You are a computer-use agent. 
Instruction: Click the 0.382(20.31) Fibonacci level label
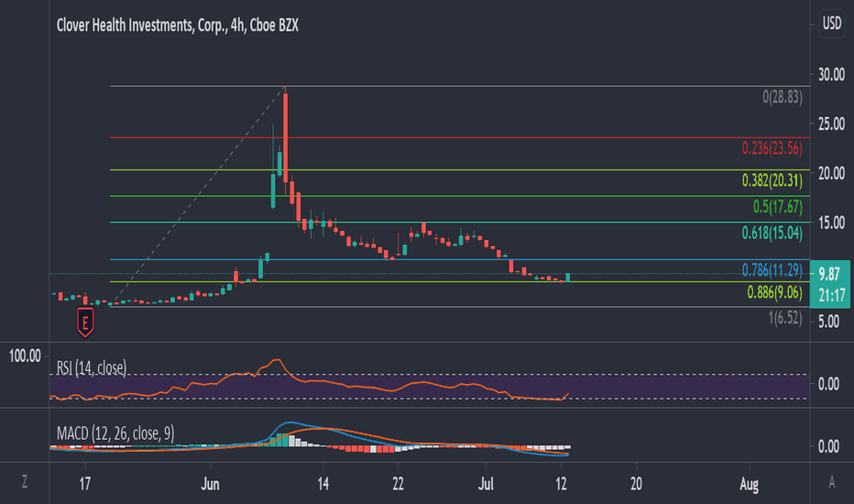(772, 180)
